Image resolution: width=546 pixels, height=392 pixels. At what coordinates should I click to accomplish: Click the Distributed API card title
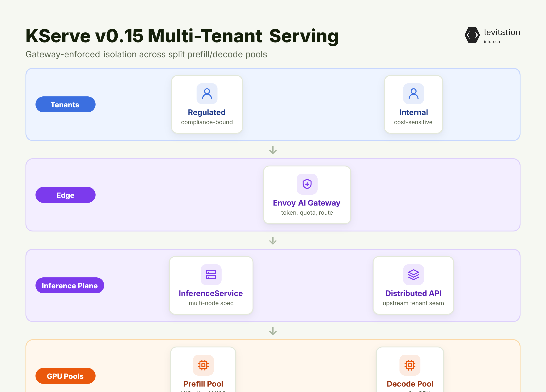[x=413, y=293]
